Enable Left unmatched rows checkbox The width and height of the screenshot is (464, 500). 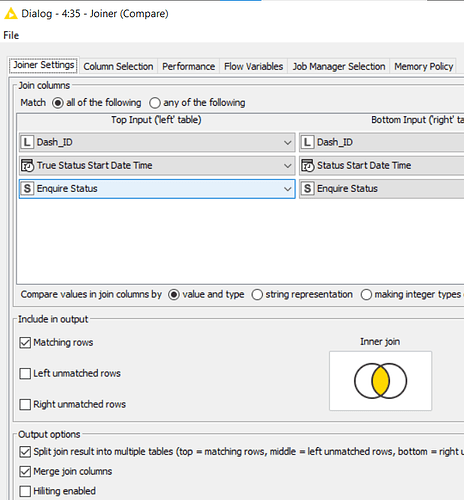[x=25, y=373]
